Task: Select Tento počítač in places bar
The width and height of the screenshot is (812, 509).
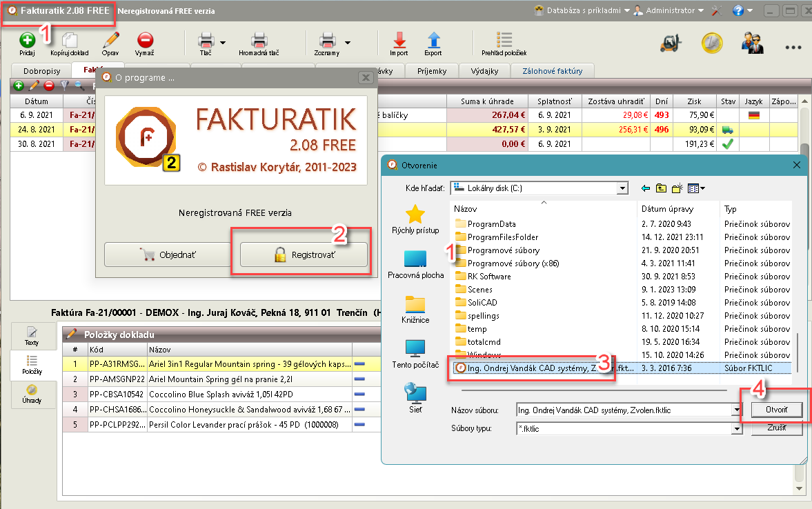Action: [415, 355]
